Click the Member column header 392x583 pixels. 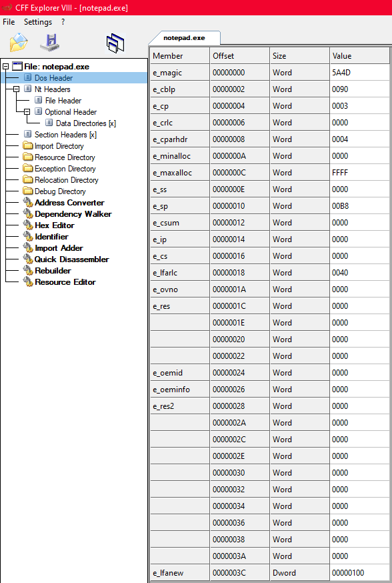coord(180,56)
